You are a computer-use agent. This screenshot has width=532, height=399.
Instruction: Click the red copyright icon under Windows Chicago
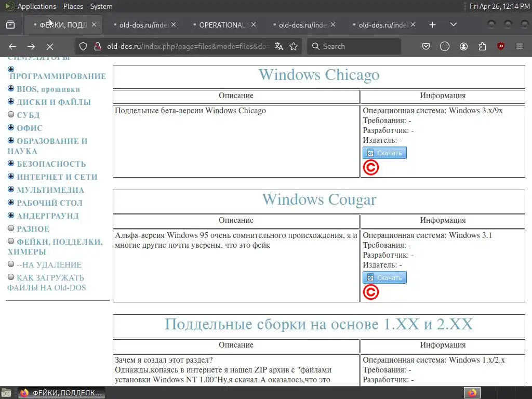[x=371, y=168]
